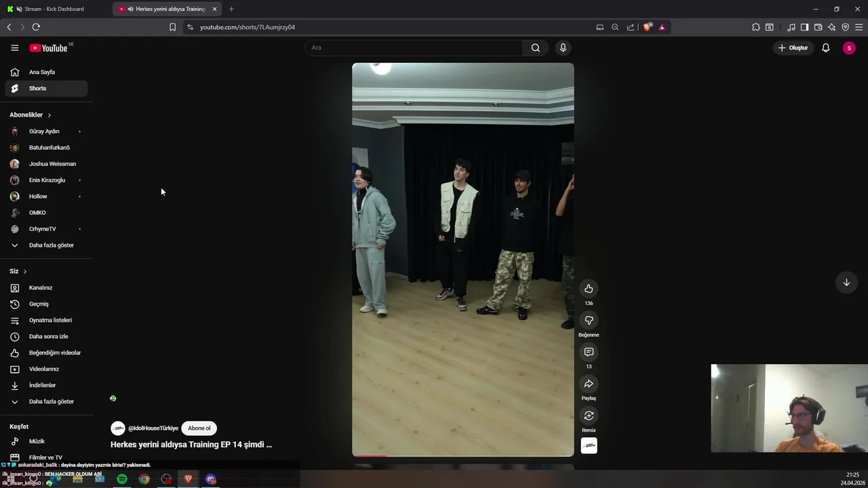Click the search magnifier button
Viewport: 868px width, 488px height.
point(536,47)
